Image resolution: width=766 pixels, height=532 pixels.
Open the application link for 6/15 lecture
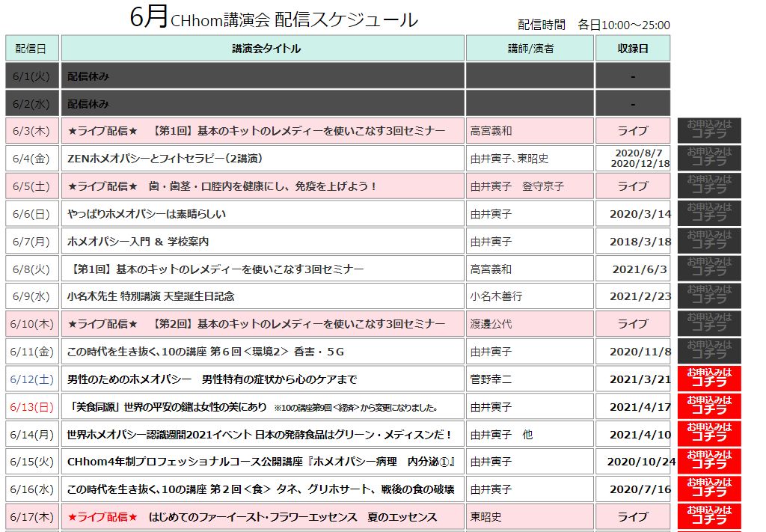[x=708, y=462]
